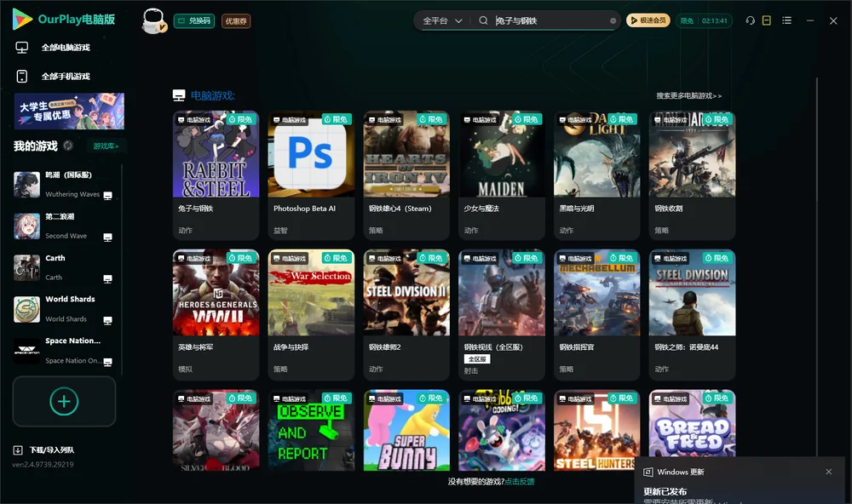Click 搜索更多电脑游戏>> link

[x=688, y=95]
